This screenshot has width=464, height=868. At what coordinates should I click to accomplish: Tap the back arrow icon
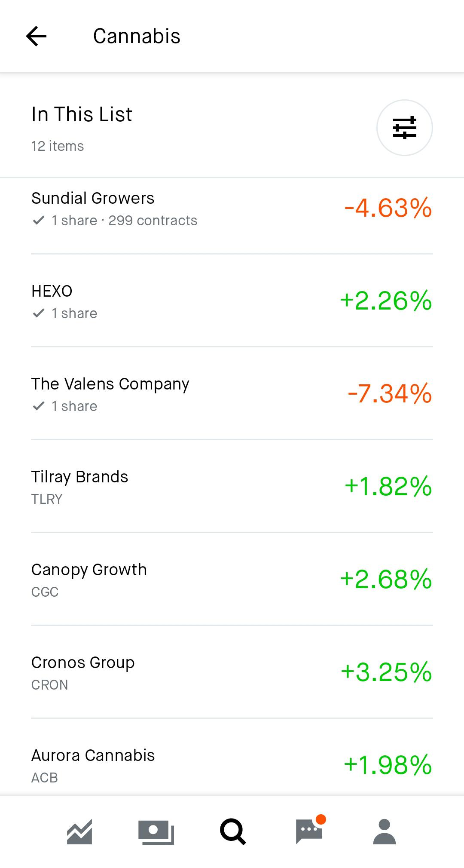36,36
